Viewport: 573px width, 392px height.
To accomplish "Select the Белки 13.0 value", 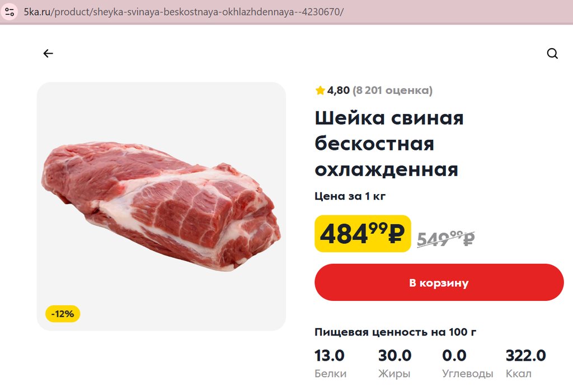I will pos(330,356).
